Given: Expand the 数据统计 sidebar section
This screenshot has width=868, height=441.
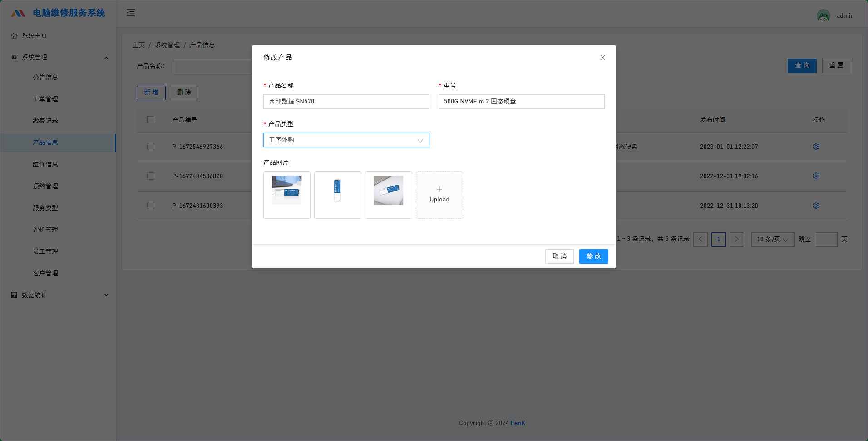Looking at the screenshot, I should 58,295.
